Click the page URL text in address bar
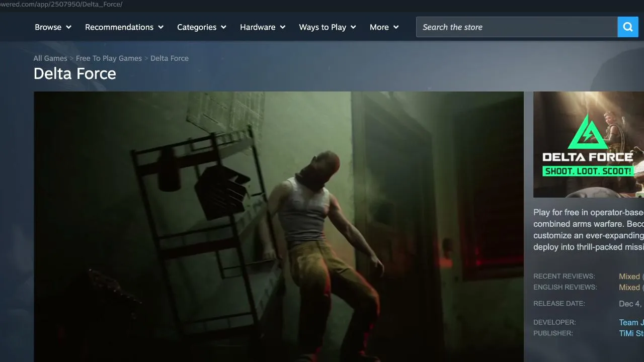The height and width of the screenshot is (362, 644). point(61,5)
